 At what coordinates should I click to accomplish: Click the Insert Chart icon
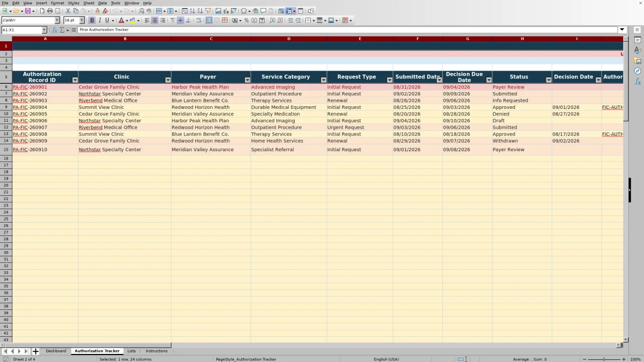tap(226, 11)
